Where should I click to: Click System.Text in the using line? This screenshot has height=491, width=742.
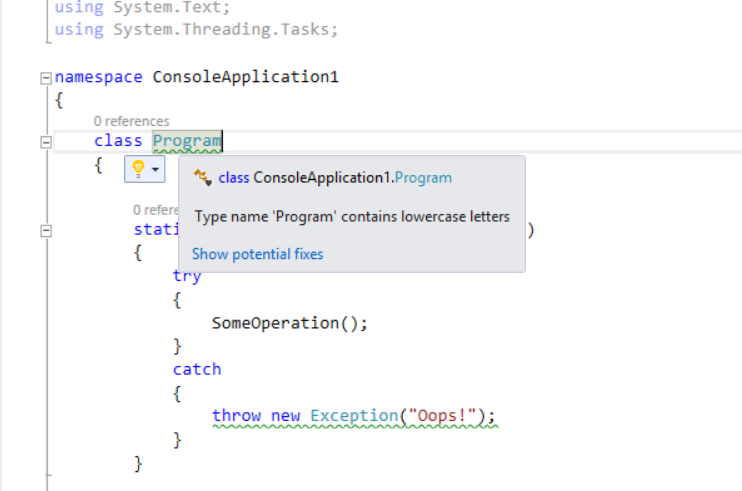click(167, 7)
